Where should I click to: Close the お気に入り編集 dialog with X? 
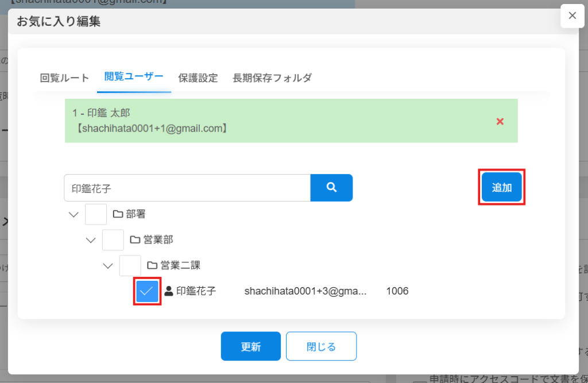(x=572, y=16)
